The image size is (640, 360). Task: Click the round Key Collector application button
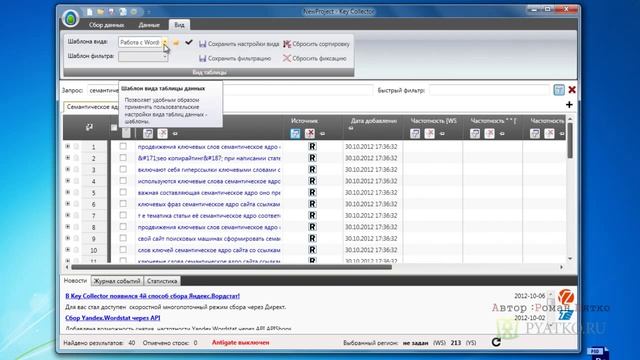[71, 18]
